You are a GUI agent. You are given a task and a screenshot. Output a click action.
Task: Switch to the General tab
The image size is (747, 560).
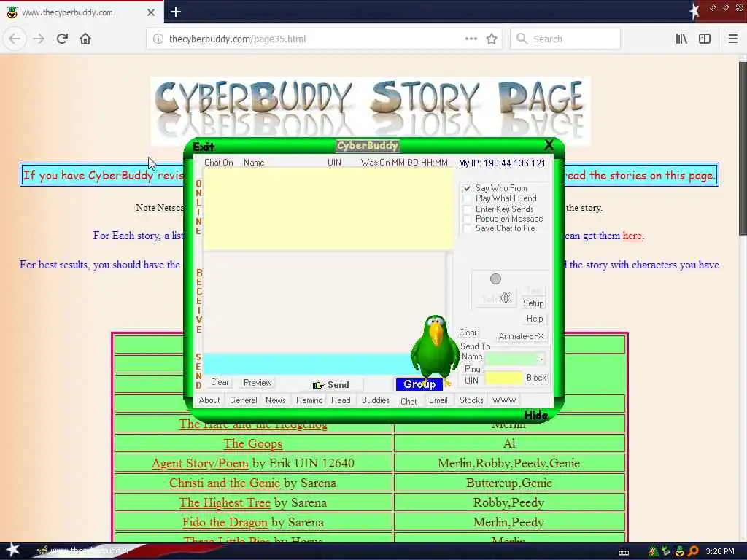click(x=243, y=400)
